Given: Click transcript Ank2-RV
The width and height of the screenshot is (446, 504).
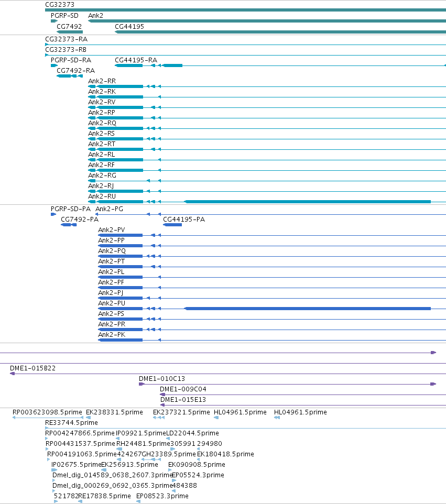Looking at the screenshot, I should click(102, 102).
